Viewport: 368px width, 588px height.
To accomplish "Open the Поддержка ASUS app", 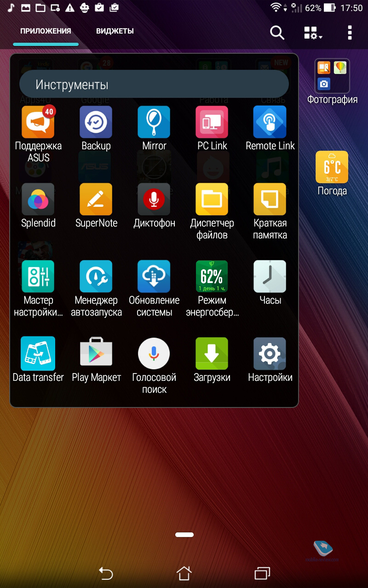I will pos(38,122).
